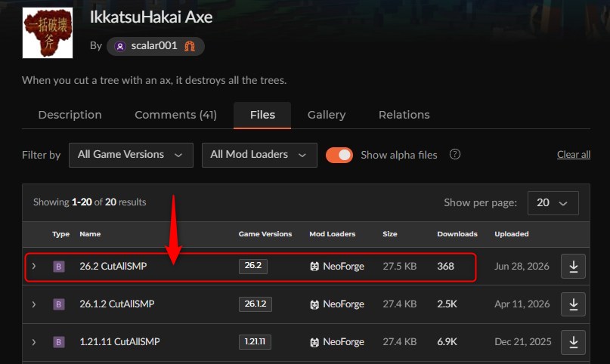This screenshot has height=364, width=610.
Task: Click the Dec 21, 2025 upload date
Action: [x=523, y=342]
